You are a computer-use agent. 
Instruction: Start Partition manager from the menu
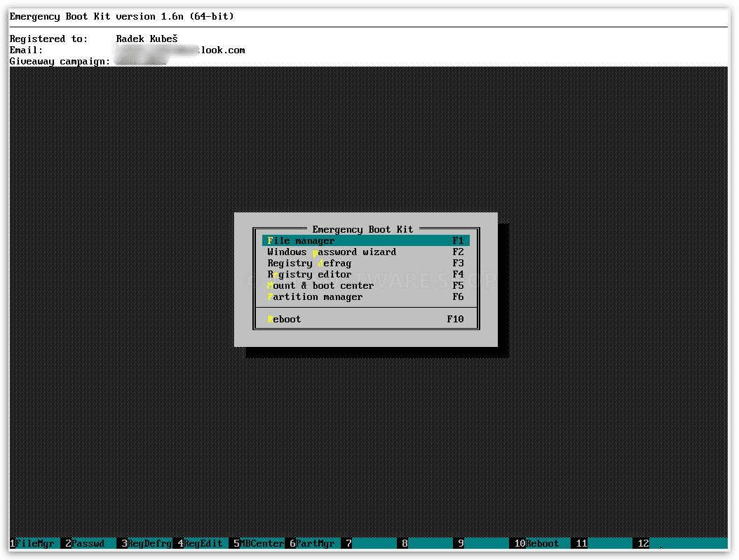[366, 296]
